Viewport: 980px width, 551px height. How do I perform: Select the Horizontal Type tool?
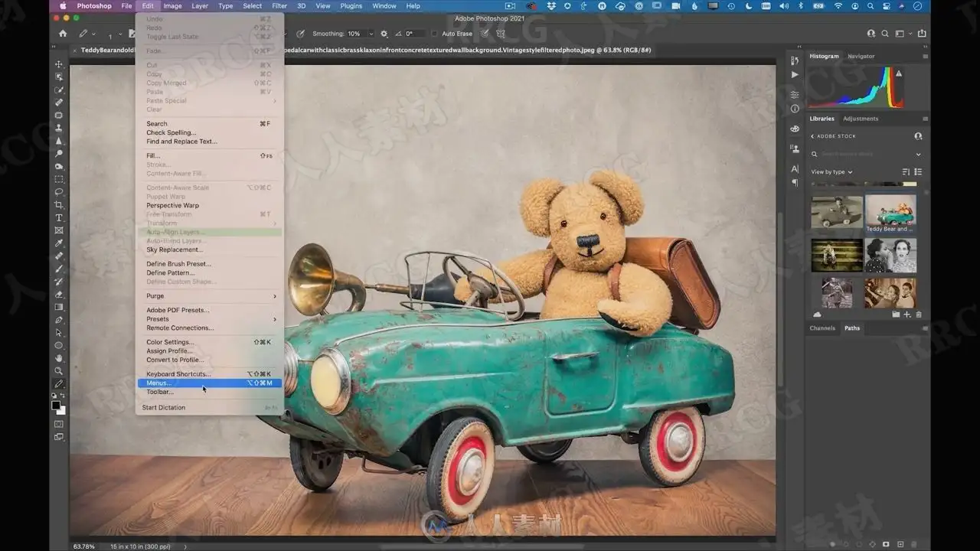coord(59,218)
